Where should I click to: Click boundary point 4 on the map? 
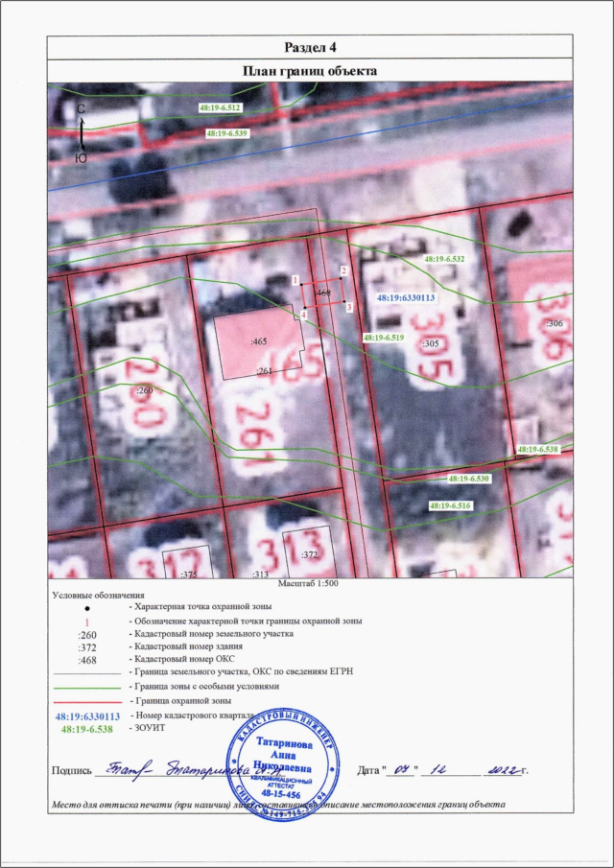304,308
